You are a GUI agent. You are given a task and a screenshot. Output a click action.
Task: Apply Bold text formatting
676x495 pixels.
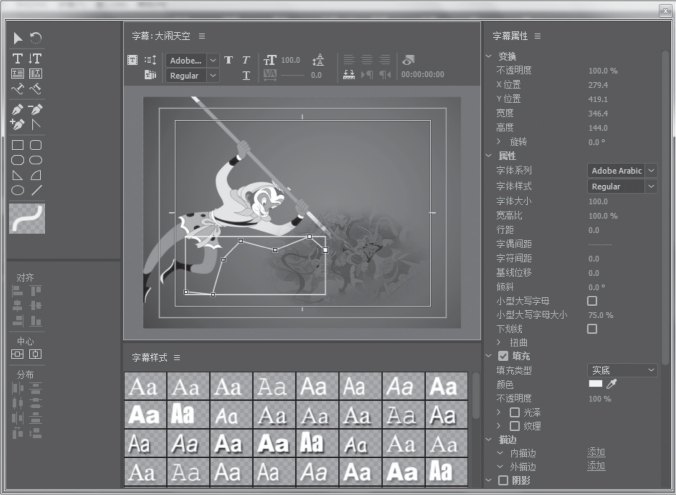tap(228, 60)
